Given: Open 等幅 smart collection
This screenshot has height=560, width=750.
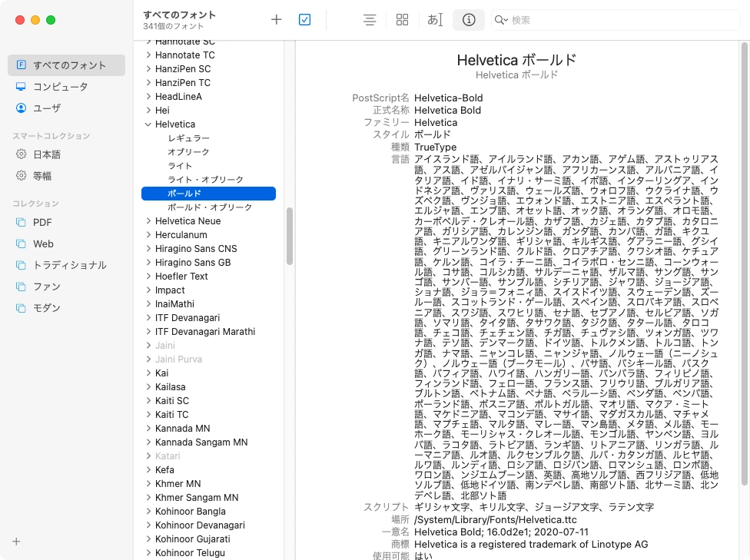Looking at the screenshot, I should 67,176.
